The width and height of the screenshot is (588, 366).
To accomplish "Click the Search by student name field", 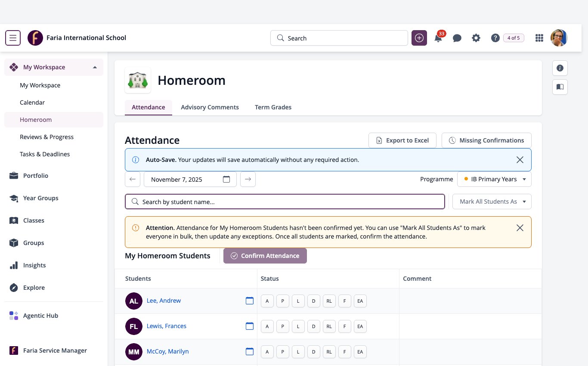I will point(285,202).
